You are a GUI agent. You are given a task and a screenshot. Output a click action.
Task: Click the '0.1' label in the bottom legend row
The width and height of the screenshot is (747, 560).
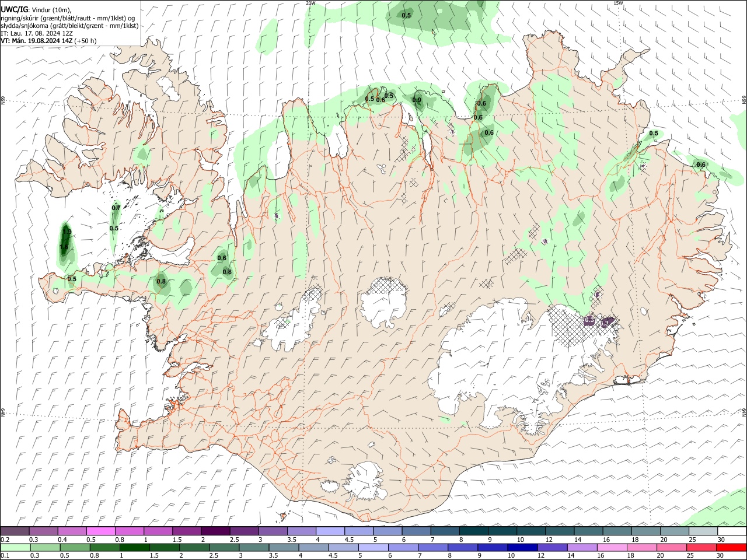coord(5,555)
